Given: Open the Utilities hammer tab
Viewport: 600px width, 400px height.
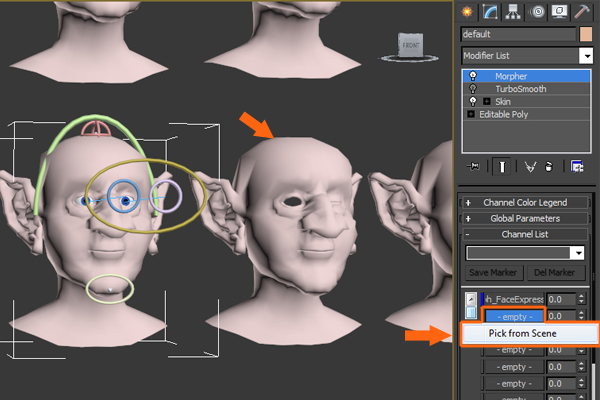Looking at the screenshot, I should tap(582, 12).
